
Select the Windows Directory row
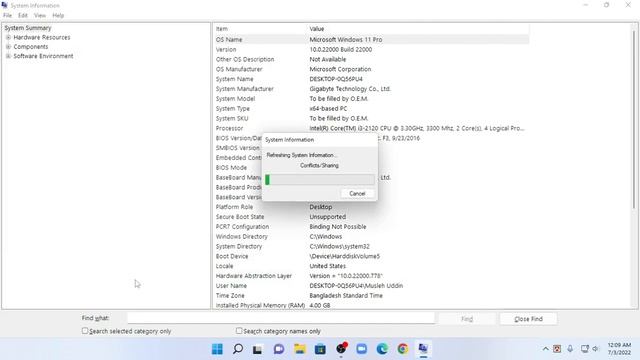point(371,236)
